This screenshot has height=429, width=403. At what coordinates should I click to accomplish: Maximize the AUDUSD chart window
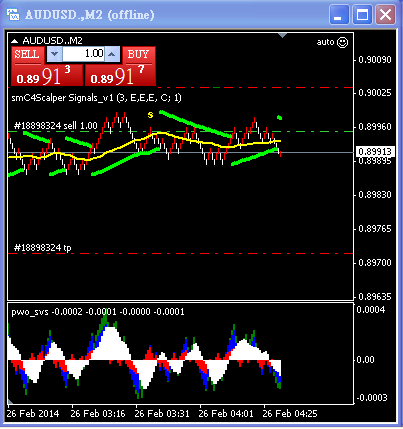coord(362,15)
